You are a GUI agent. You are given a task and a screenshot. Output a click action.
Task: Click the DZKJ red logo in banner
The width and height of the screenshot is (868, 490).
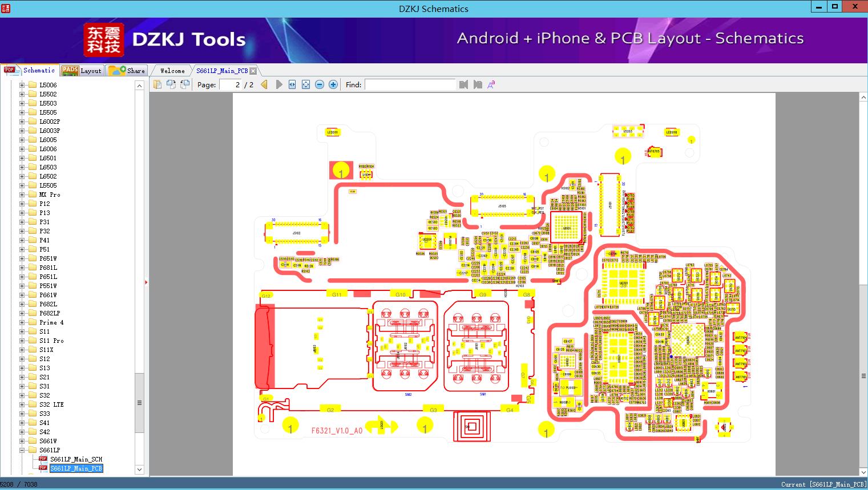tap(104, 39)
